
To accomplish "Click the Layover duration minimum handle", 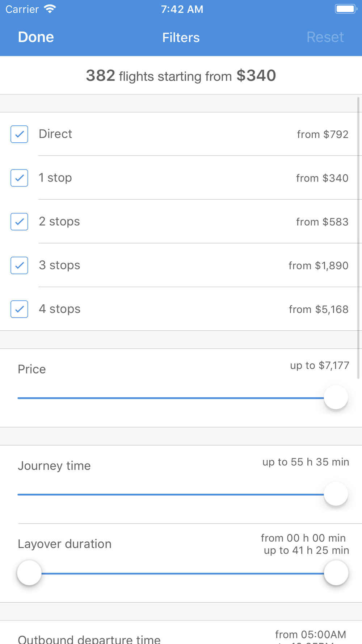I will (x=29, y=573).
